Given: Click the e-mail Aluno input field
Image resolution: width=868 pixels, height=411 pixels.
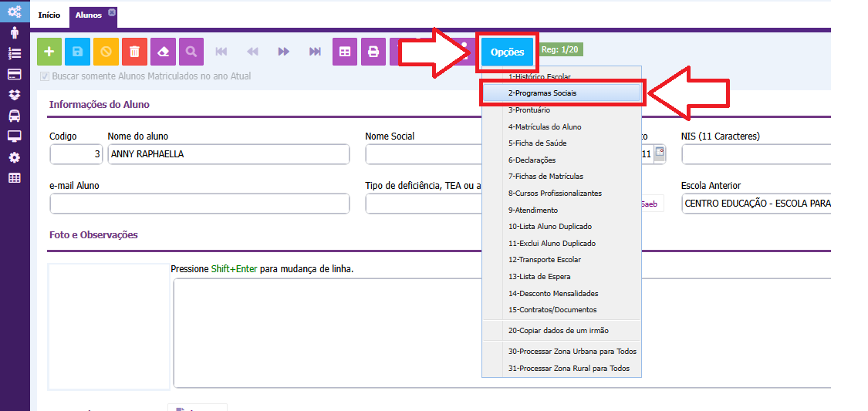Looking at the screenshot, I should 199,204.
